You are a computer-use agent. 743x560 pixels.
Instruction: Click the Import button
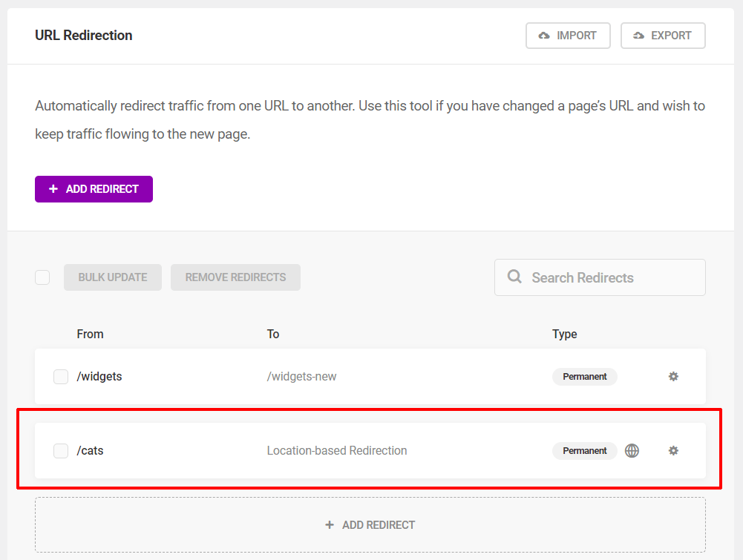568,35
